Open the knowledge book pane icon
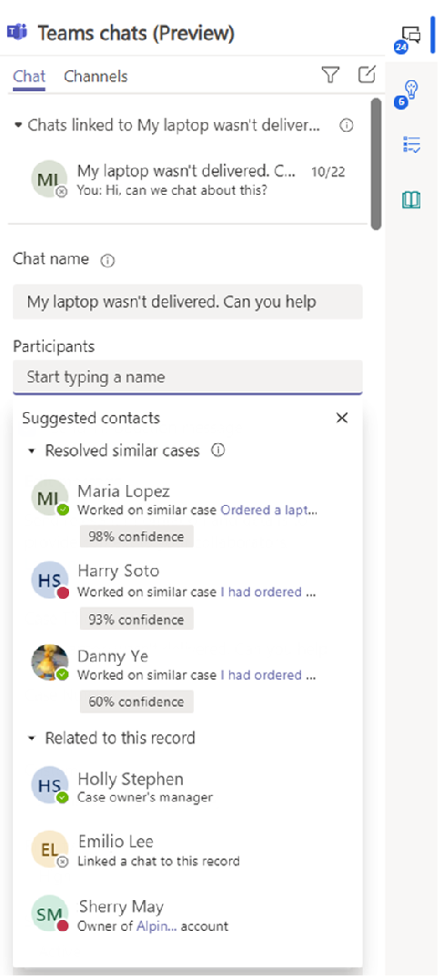Screen dimensions: 443x980 point(411,200)
